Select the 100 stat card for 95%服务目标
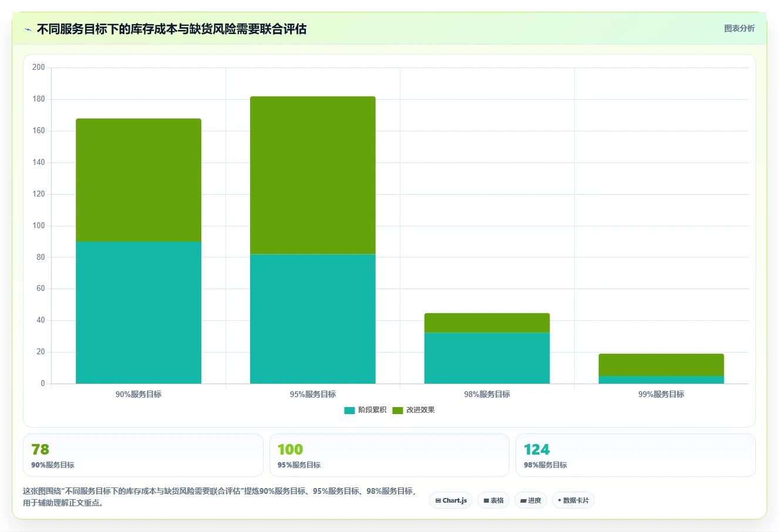Image resolution: width=779 pixels, height=532 pixels. click(x=389, y=455)
